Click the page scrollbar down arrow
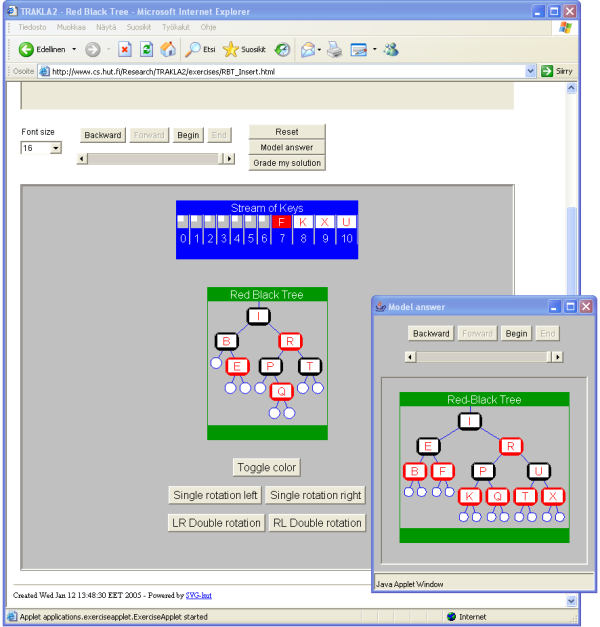Image resolution: width=600 pixels, height=627 pixels. tap(571, 601)
